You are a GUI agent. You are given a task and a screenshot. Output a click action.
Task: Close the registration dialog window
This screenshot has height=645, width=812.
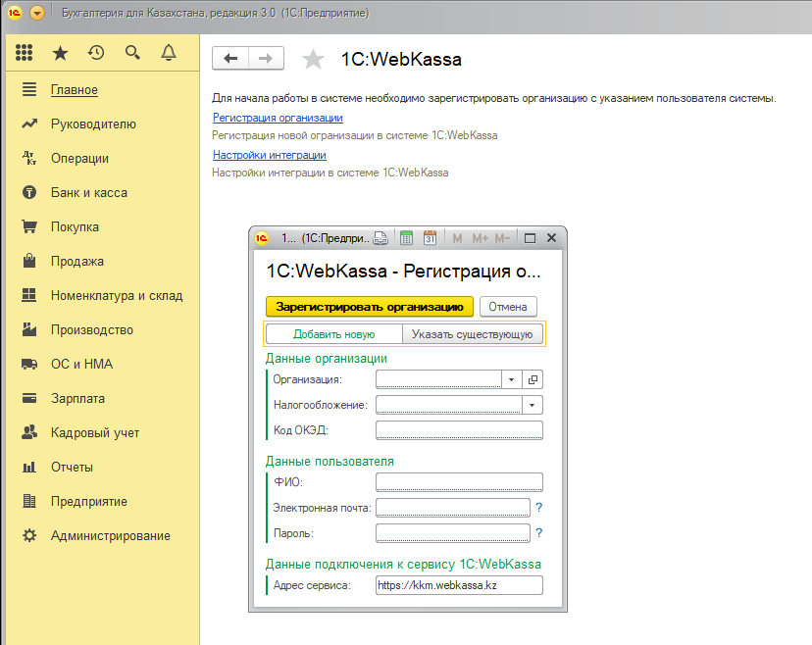tap(551, 237)
